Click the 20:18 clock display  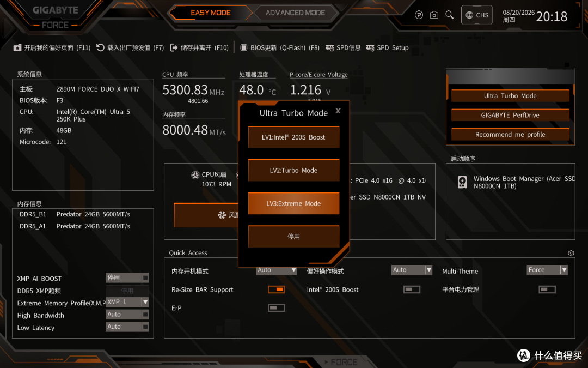pos(552,16)
